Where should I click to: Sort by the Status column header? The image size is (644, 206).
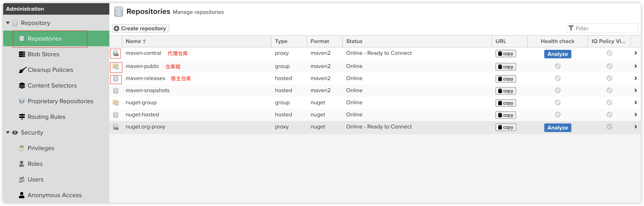pos(417,41)
